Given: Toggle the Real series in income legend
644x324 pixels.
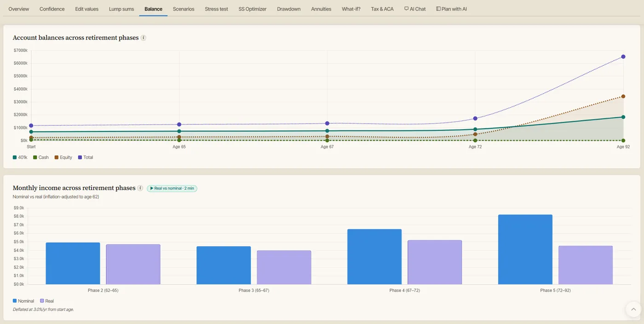Looking at the screenshot, I should point(47,301).
